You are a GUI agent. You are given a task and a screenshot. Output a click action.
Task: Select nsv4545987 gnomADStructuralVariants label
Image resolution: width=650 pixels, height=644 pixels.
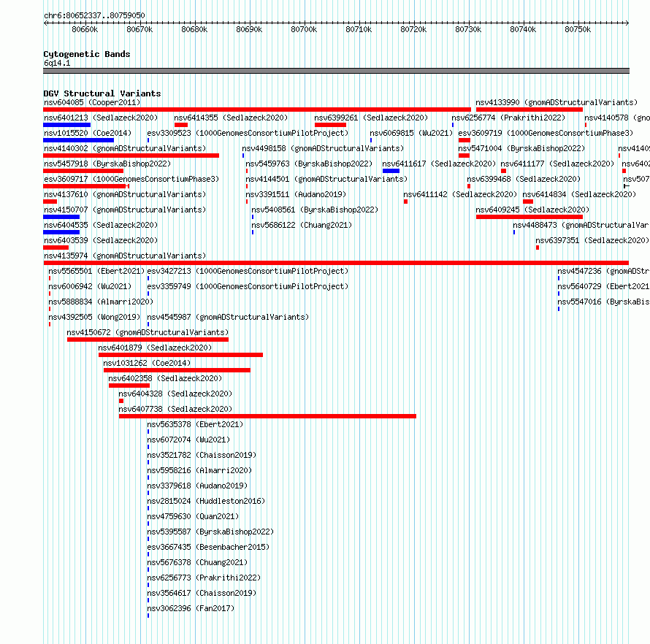pyautogui.click(x=228, y=317)
